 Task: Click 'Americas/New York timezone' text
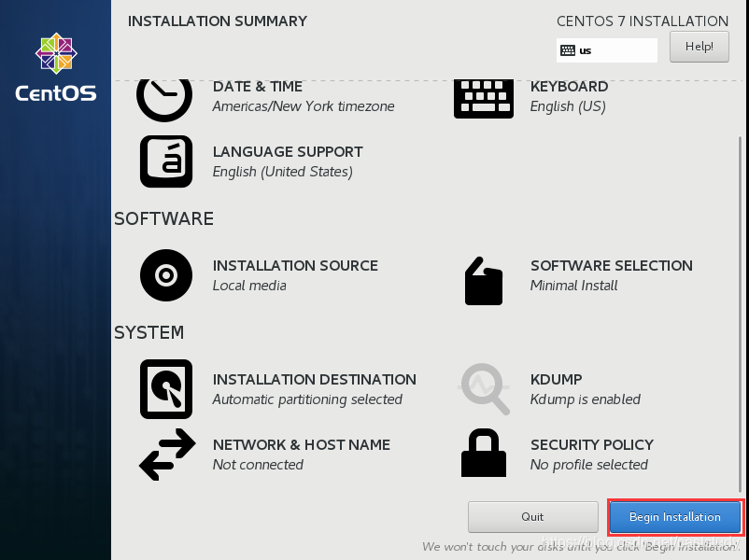tap(304, 106)
